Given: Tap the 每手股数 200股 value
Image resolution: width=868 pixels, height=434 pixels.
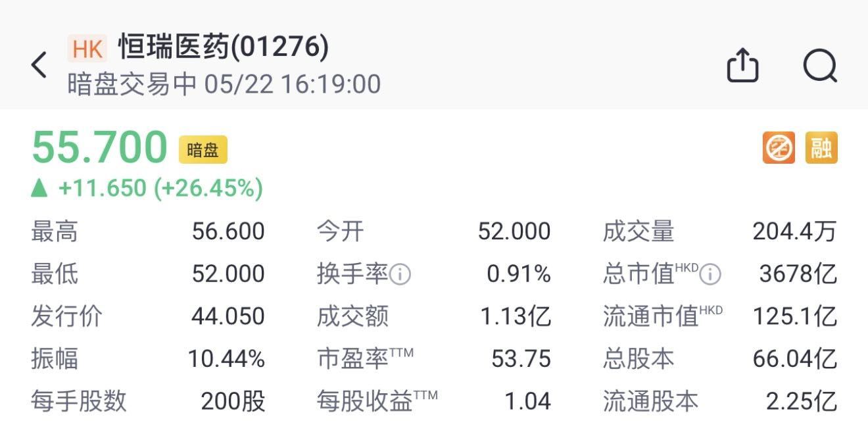Looking at the screenshot, I should click(x=233, y=400).
